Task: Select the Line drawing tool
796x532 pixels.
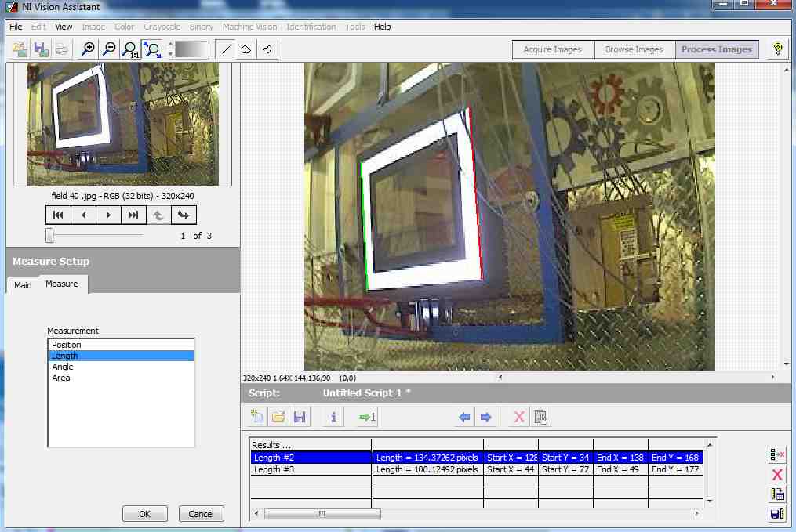Action: pyautogui.click(x=226, y=49)
